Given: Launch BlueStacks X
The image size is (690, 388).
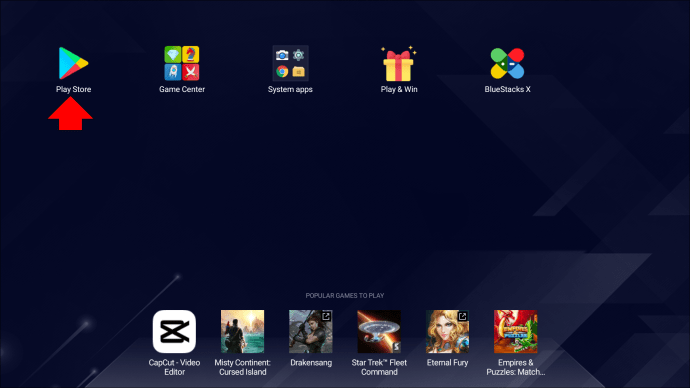Looking at the screenshot, I should tap(507, 63).
